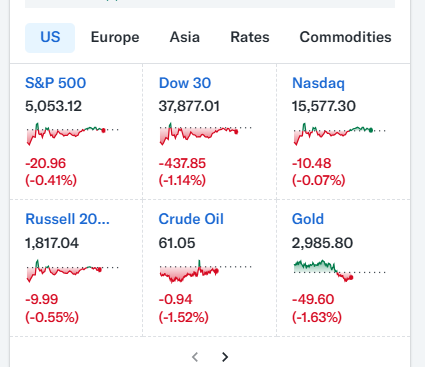
Task: Click the previous page left chevron
Action: [x=195, y=357]
